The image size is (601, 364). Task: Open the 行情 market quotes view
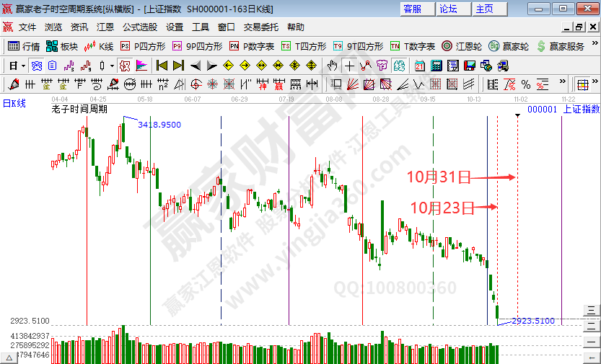click(x=23, y=46)
